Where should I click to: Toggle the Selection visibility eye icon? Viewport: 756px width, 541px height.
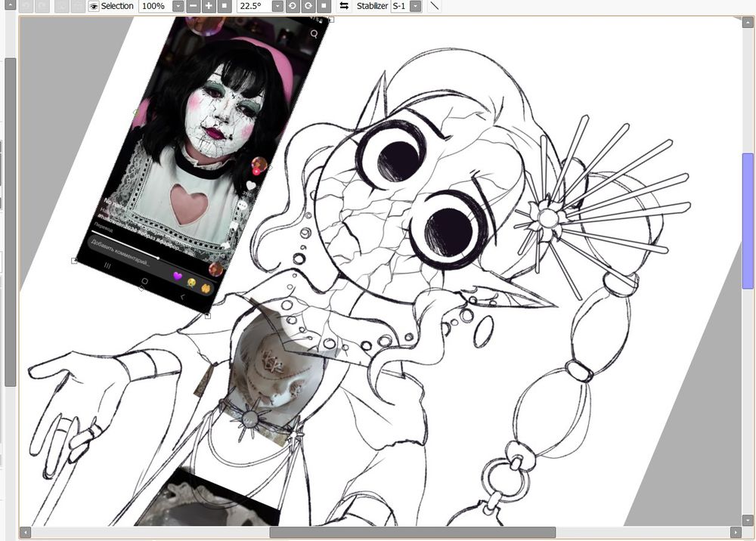(94, 6)
